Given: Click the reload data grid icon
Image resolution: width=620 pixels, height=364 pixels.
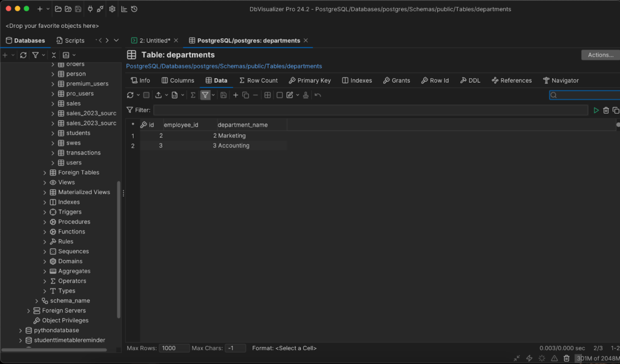Looking at the screenshot, I should coord(130,95).
